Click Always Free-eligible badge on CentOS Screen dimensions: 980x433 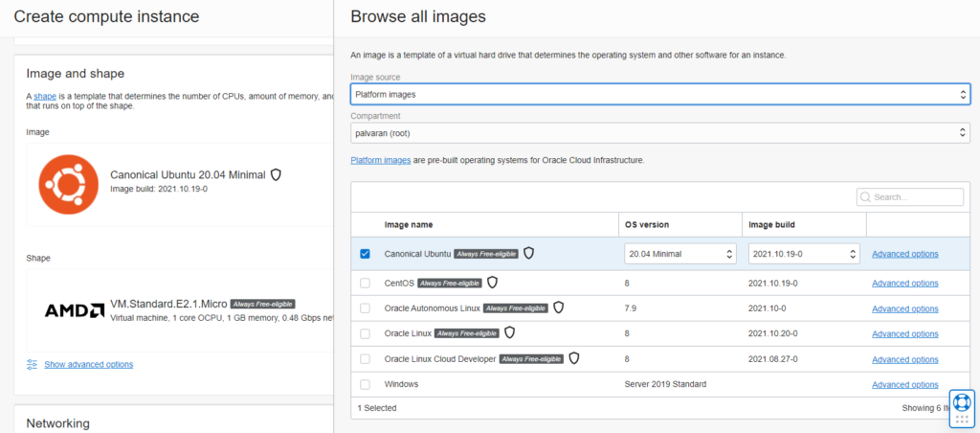tap(450, 284)
